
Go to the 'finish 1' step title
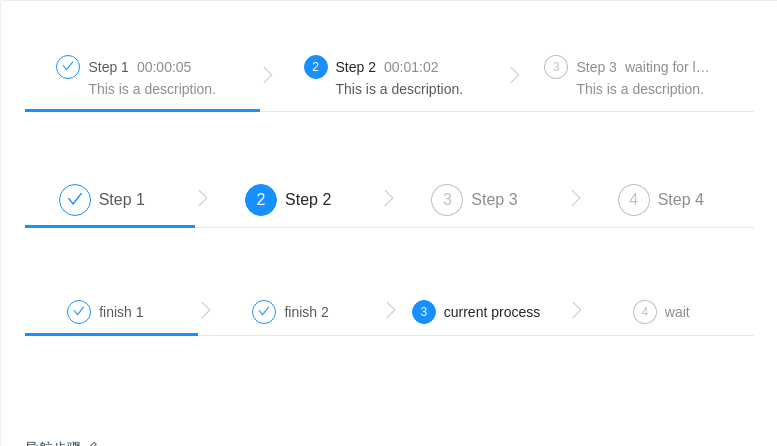pyautogui.click(x=121, y=312)
